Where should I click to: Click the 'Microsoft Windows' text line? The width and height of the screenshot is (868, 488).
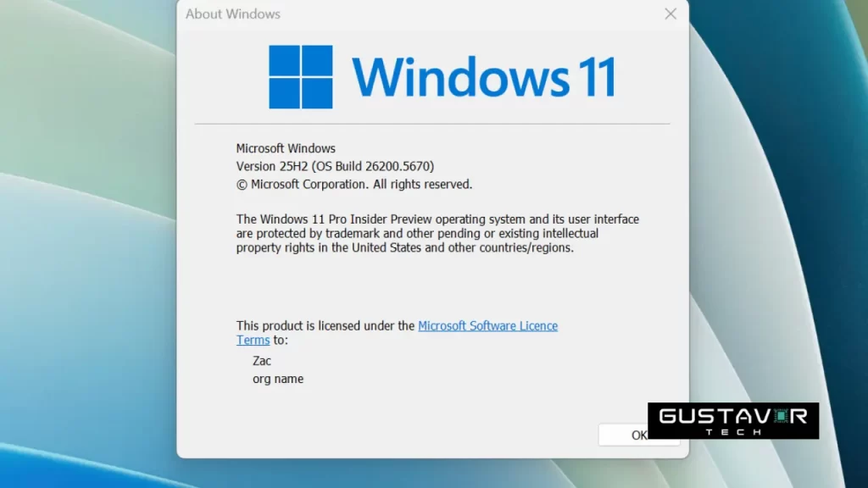pos(286,148)
